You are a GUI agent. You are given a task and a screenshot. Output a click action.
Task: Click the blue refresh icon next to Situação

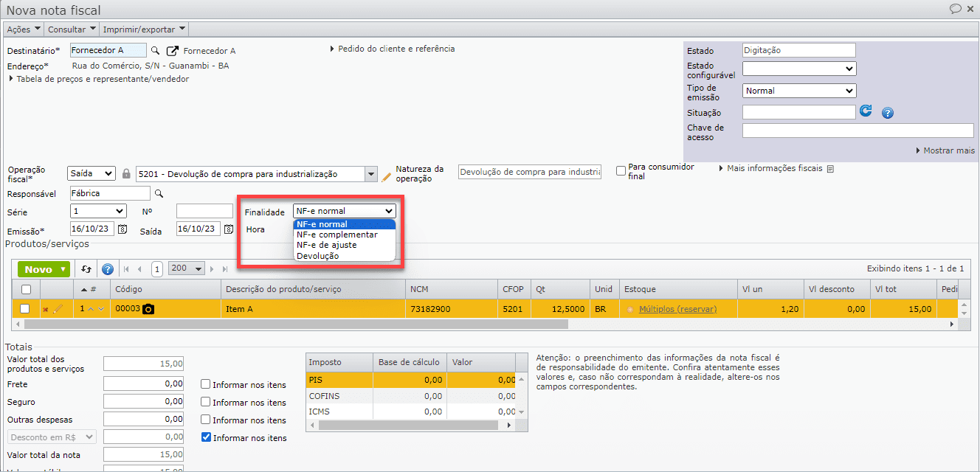pos(866,111)
